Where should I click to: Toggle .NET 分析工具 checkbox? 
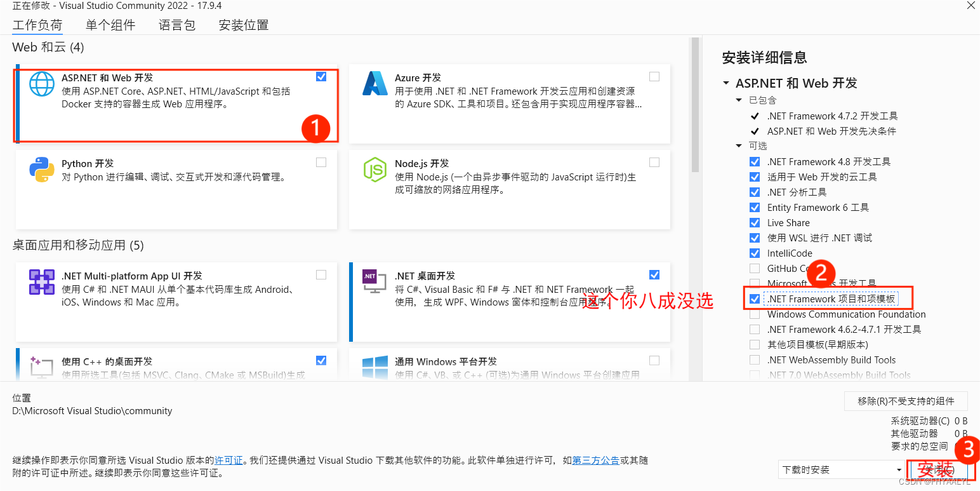(x=755, y=192)
